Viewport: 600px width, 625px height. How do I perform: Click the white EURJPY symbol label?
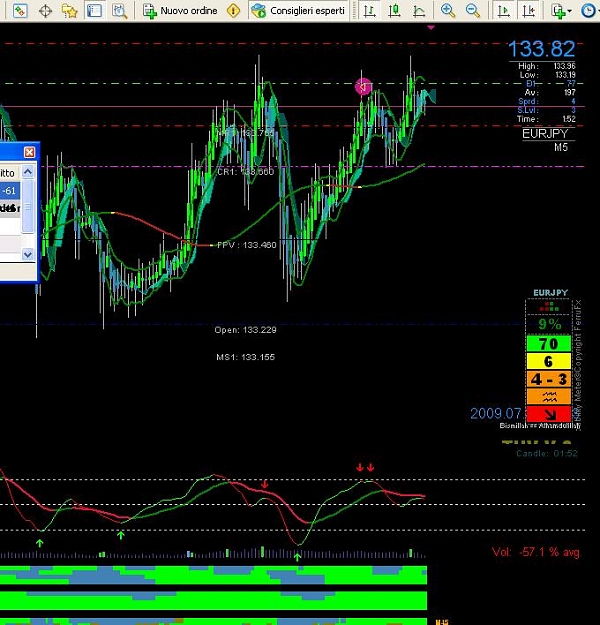[545, 134]
